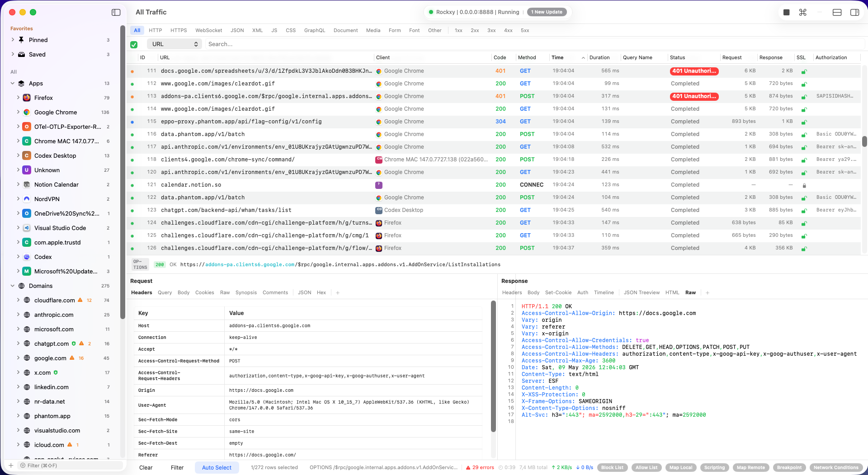This screenshot has height=475, width=868.
Task: Toggle the Map Remote tool
Action: point(751,468)
